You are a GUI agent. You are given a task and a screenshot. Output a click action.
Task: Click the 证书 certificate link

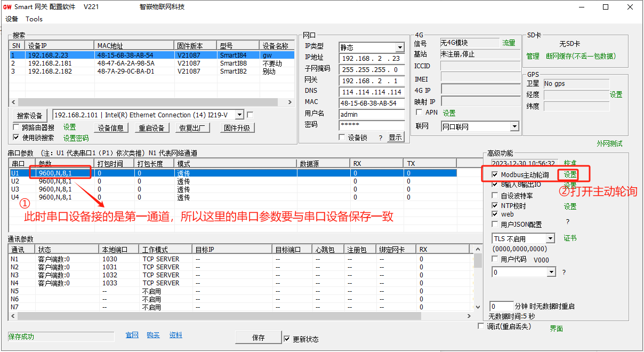pos(570,238)
